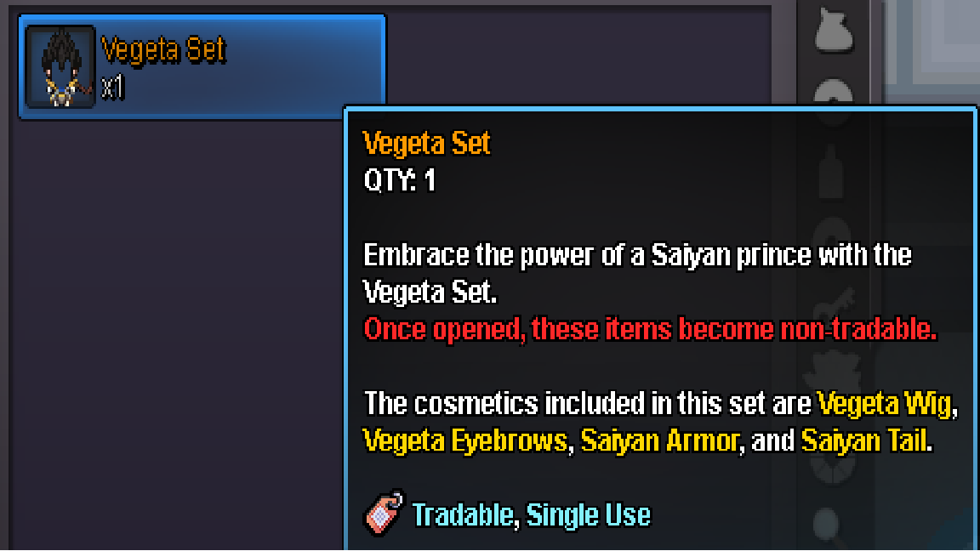Click the Vegeta Wig cosmetic link
Viewport: 980px width, 551px height.
coord(885,405)
